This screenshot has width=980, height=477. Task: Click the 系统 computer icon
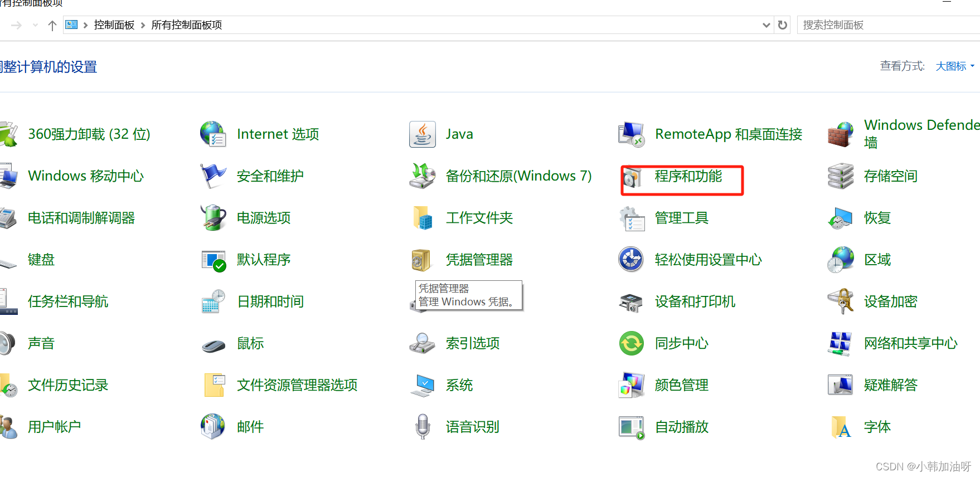pyautogui.click(x=422, y=385)
